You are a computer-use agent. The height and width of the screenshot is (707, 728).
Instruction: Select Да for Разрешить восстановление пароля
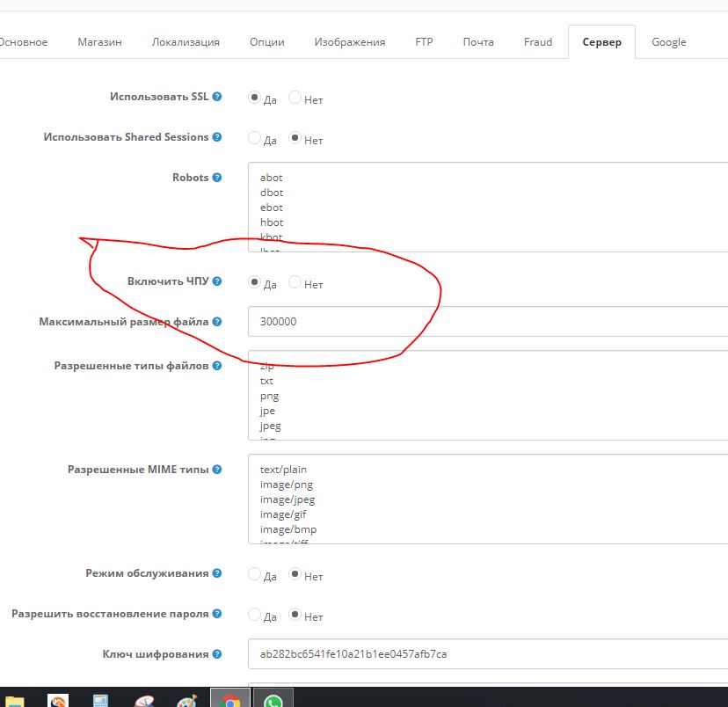coord(255,615)
